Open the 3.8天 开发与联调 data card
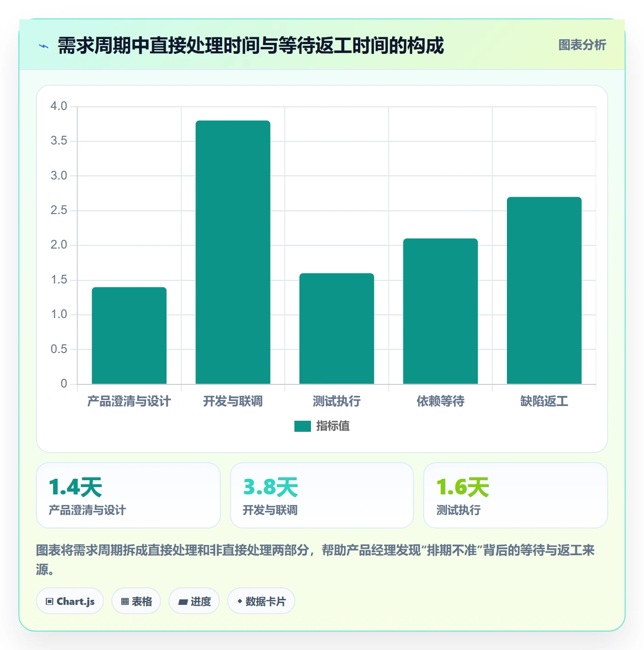 (x=322, y=495)
